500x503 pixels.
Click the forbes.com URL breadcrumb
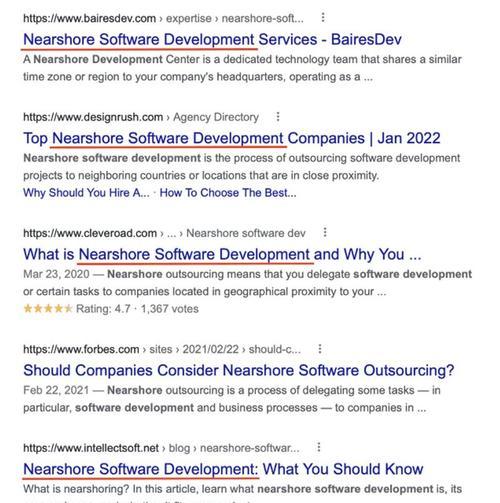[162, 349]
